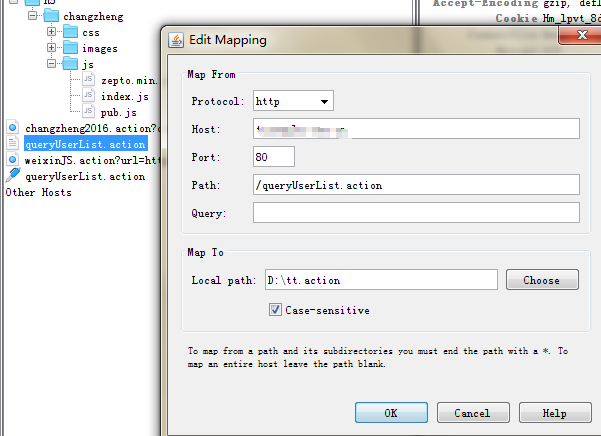Screen dimensions: 601x436
Task: Focus the Host input field
Action: pos(416,129)
